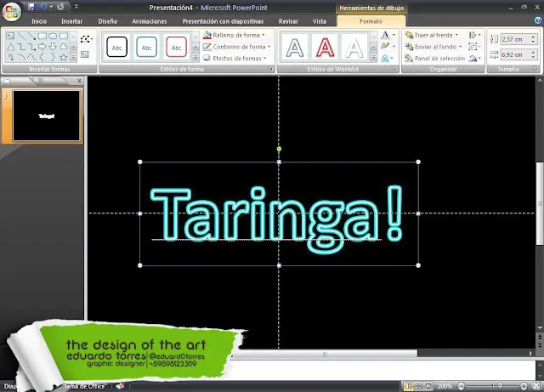Click the zoom slider handle

[x=500, y=386]
